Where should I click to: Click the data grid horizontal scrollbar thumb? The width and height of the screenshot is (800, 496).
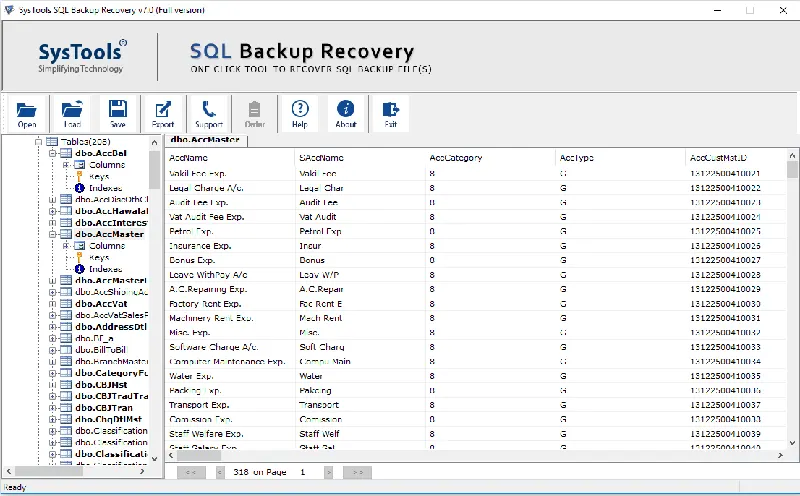click(x=199, y=455)
